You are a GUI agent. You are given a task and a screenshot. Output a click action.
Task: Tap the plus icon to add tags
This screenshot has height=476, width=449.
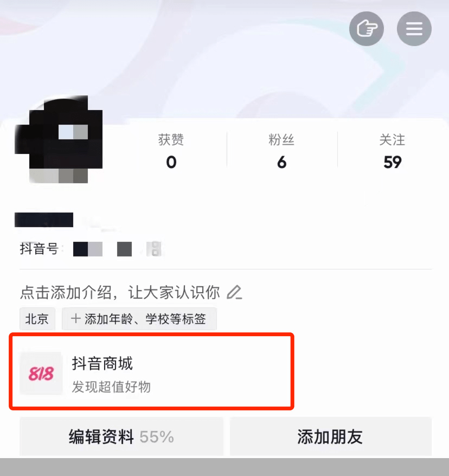tap(75, 319)
